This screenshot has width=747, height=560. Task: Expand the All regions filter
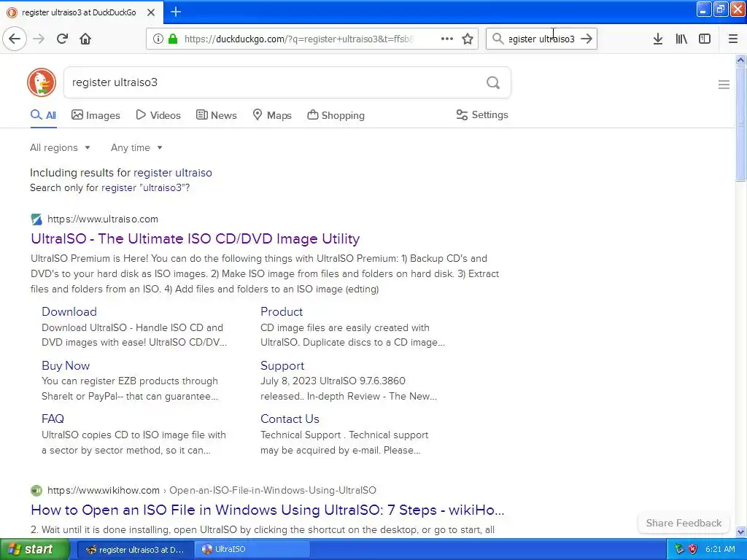click(x=60, y=147)
